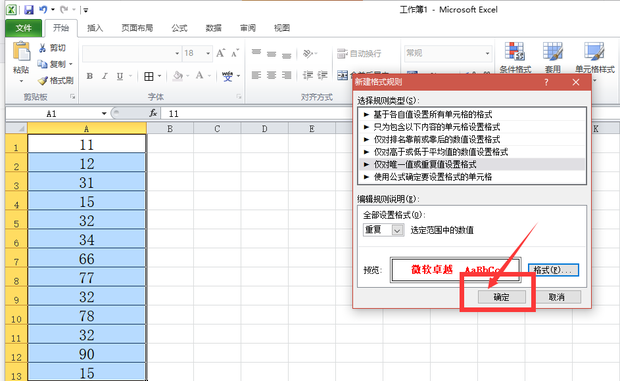620x381 pixels.
Task: Click the select-all corner of the sheet
Action: (x=17, y=128)
